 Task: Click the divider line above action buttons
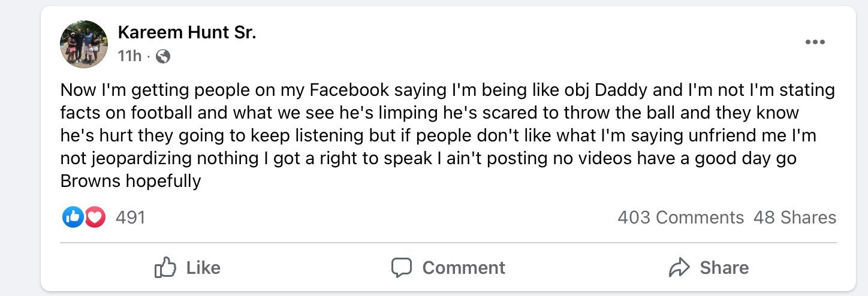tap(448, 243)
